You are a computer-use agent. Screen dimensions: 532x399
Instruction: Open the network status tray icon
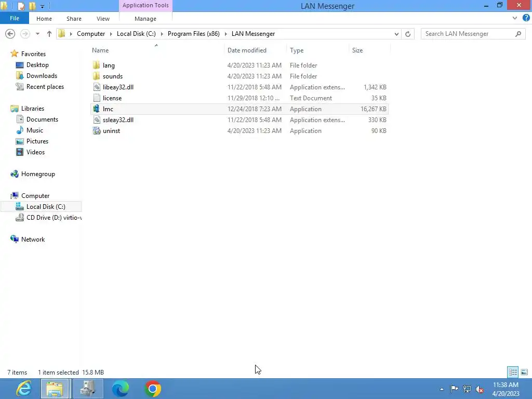coord(467,389)
